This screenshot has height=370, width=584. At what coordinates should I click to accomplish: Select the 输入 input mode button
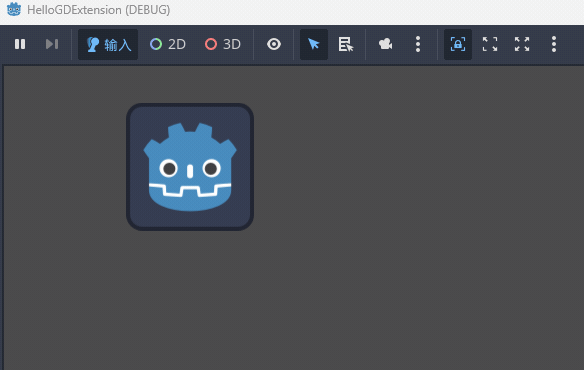pos(108,44)
